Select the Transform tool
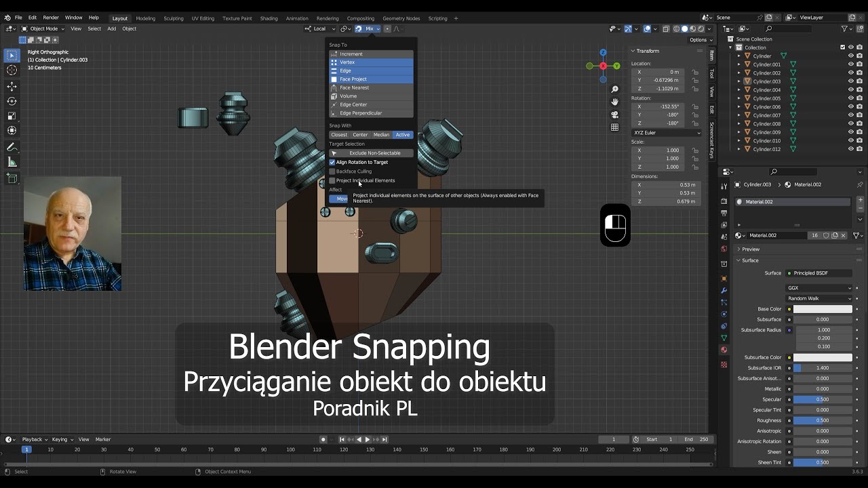The height and width of the screenshot is (488, 868). pos(12,130)
